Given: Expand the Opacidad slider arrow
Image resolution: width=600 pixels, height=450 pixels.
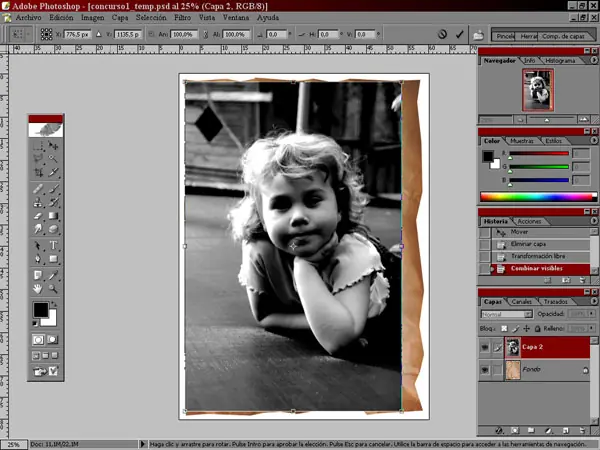Looking at the screenshot, I should pyautogui.click(x=590, y=314).
